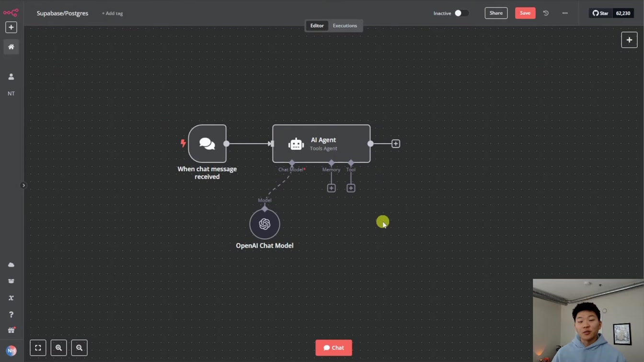Click the red lightning trigger icon
The height and width of the screenshot is (362, 644).
point(183,143)
